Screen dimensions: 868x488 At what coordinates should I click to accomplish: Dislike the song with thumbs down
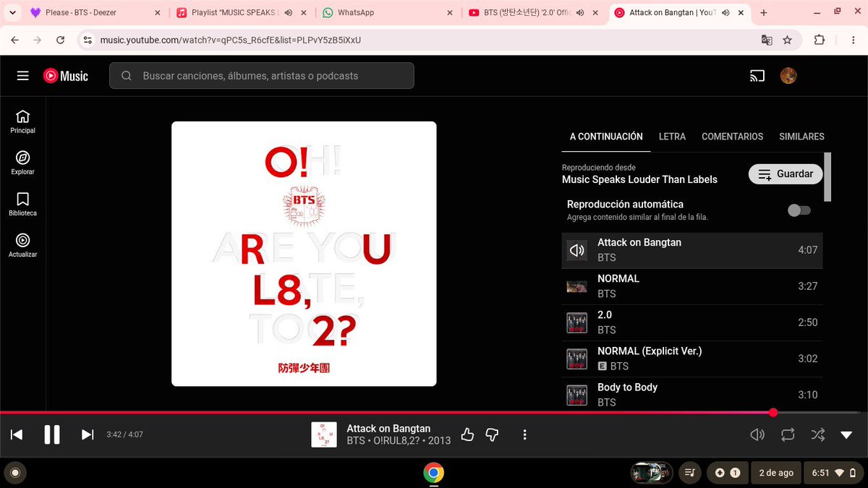[x=493, y=435]
